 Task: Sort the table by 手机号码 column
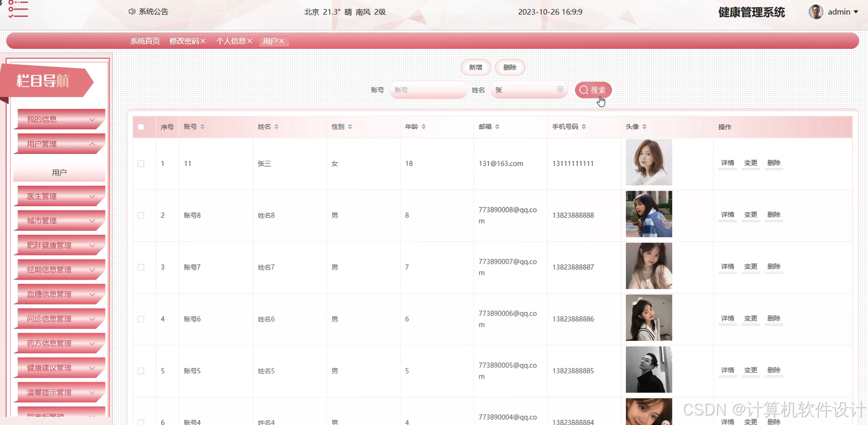click(584, 127)
